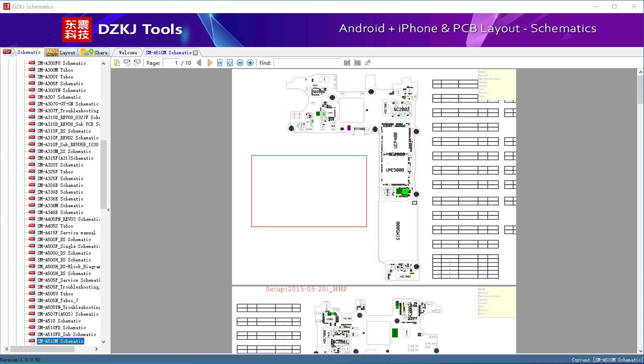Viewport: 644px width, 364px height.
Task: Open SM-A336E Schematic
Action: [60, 199]
